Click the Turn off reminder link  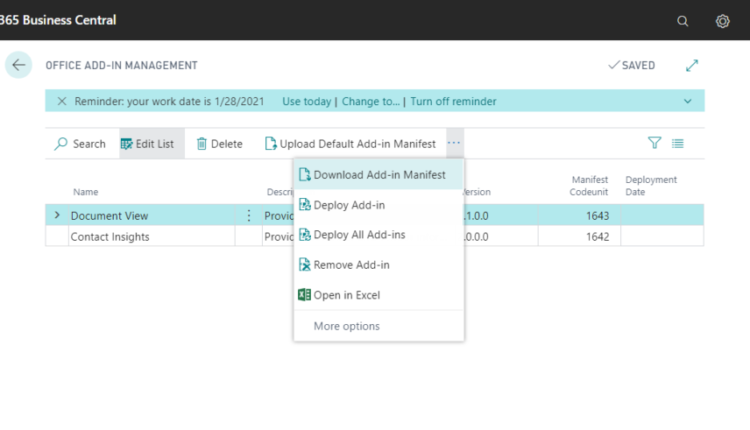click(x=453, y=101)
